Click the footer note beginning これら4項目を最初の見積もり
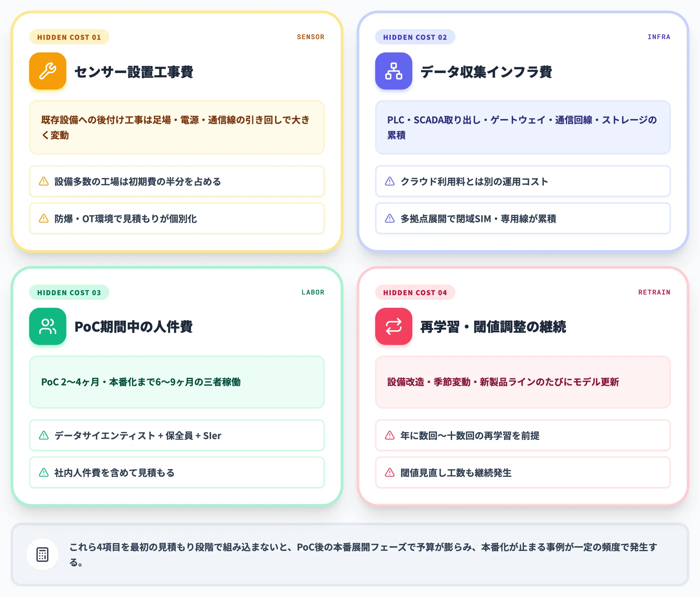 click(x=363, y=555)
